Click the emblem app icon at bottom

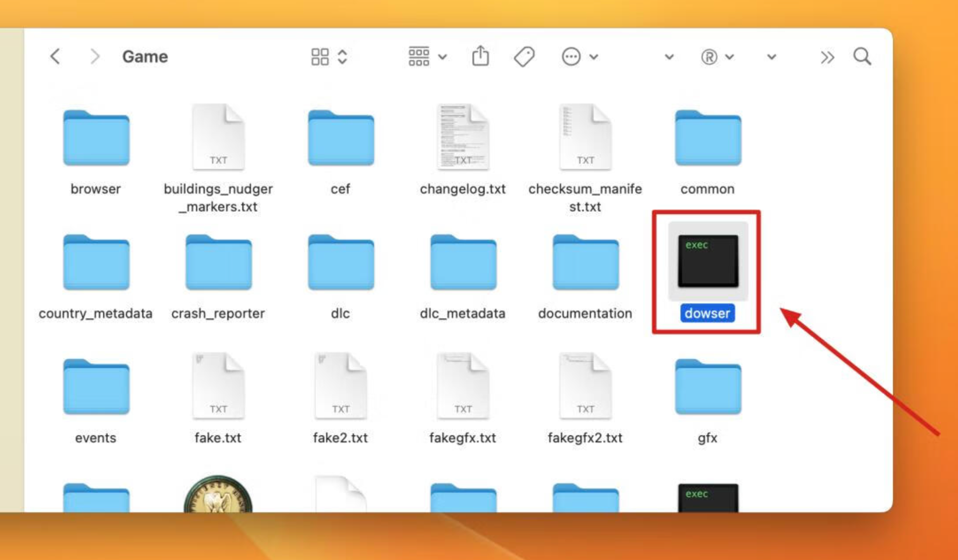(x=218, y=494)
